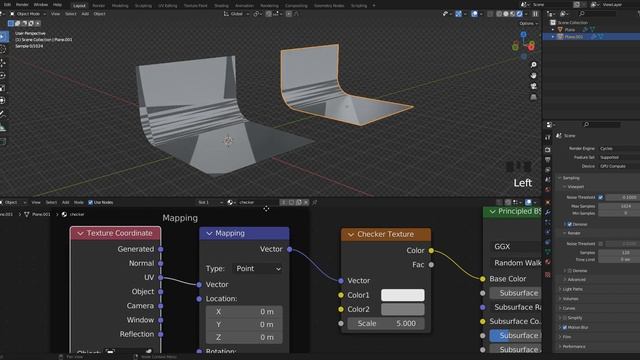Click the Plane mesh icon in outliner
The height and width of the screenshot is (360, 640).
point(560,29)
